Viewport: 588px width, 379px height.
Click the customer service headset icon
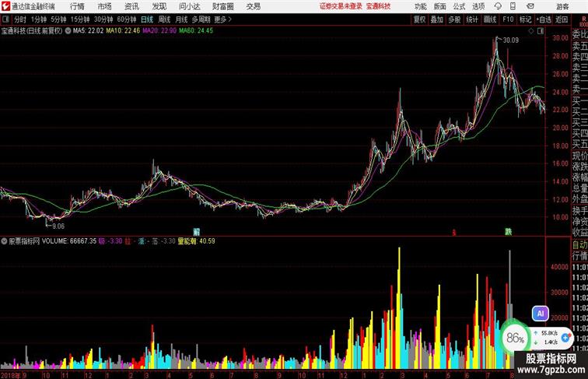[x=498, y=6]
